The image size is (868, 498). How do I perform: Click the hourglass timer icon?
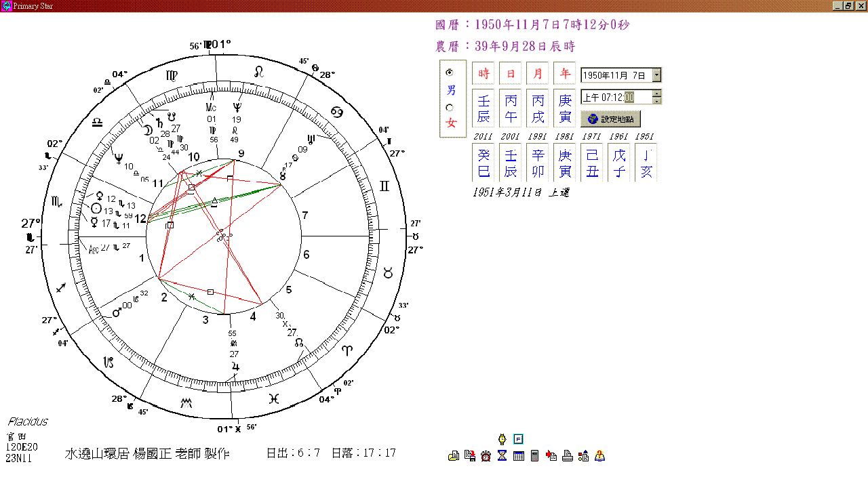(502, 455)
